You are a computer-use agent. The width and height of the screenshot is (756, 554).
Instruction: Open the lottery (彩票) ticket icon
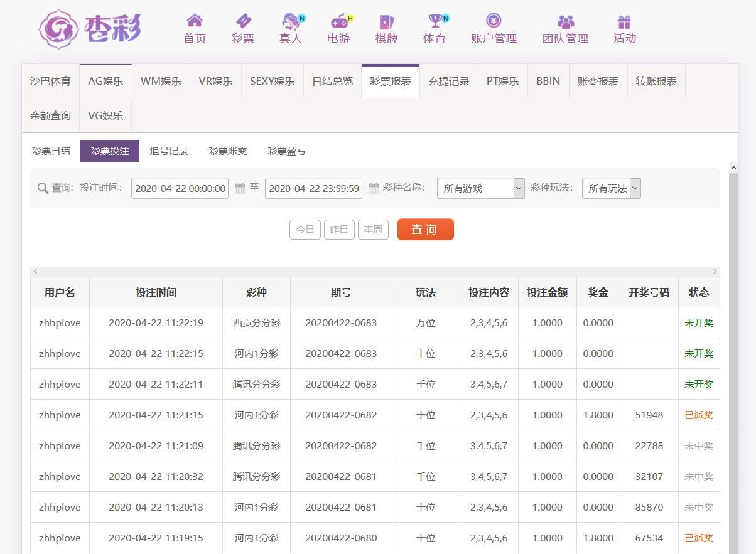pyautogui.click(x=242, y=21)
